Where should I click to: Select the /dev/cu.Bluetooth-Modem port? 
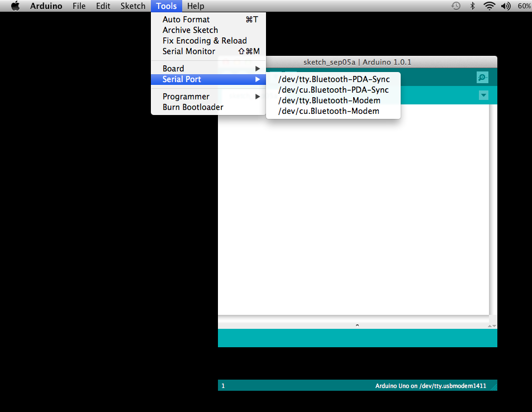[331, 111]
